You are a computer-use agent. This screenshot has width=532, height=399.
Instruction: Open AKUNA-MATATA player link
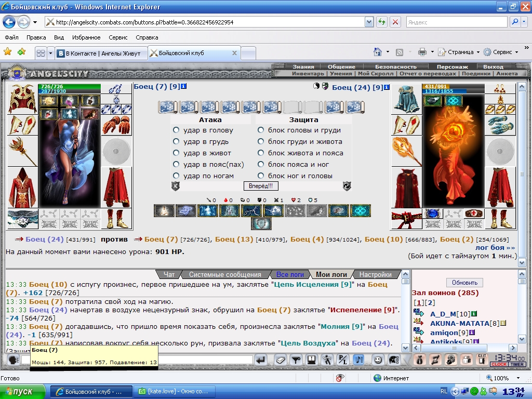[x=460, y=323]
